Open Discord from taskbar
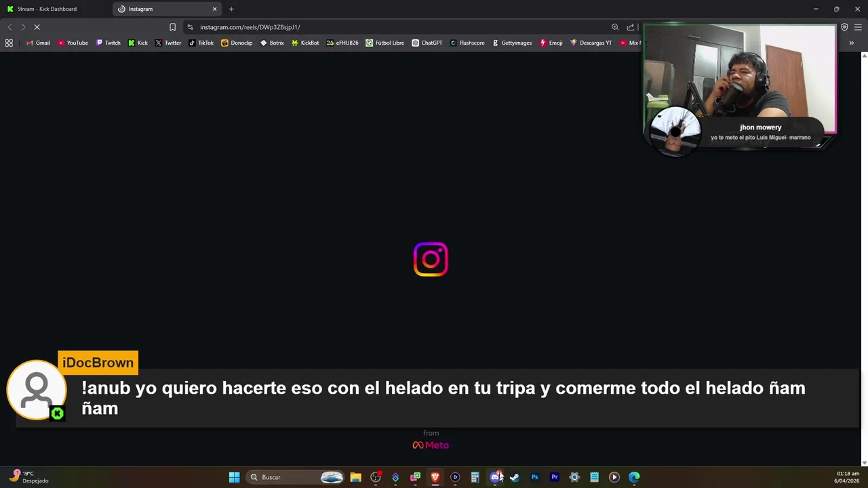Image resolution: width=868 pixels, height=488 pixels. (x=495, y=477)
